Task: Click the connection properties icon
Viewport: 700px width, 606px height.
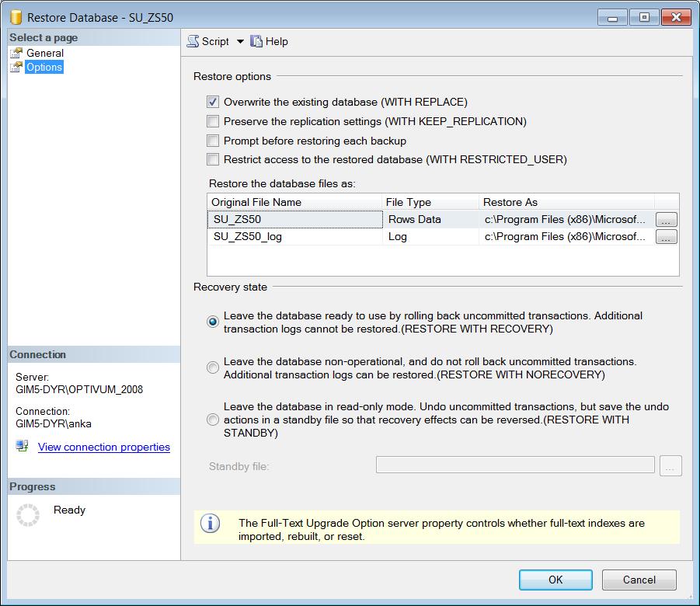Action: pos(22,446)
